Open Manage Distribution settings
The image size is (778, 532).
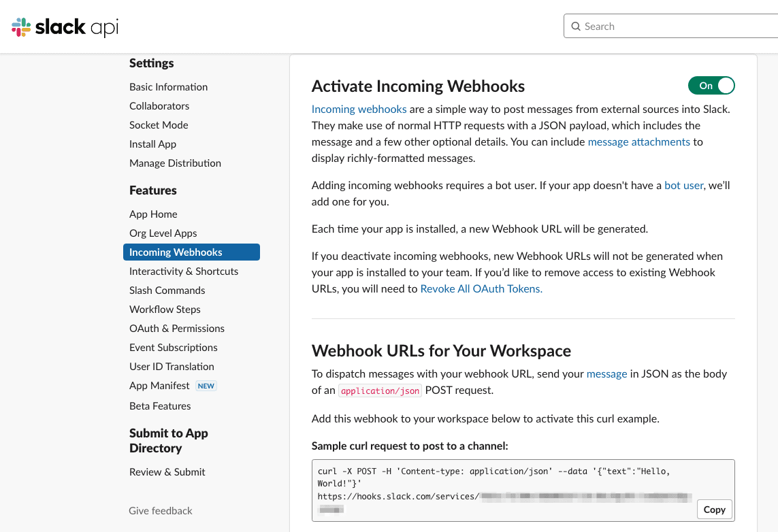point(175,163)
